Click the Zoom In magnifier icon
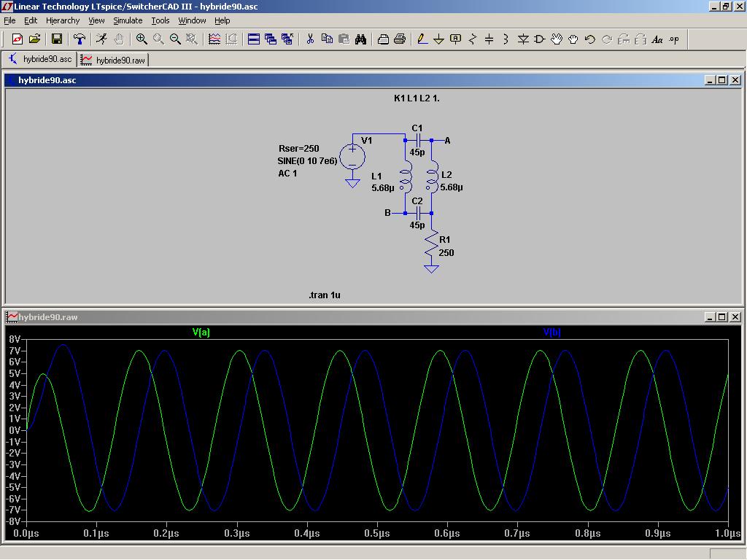 (142, 39)
